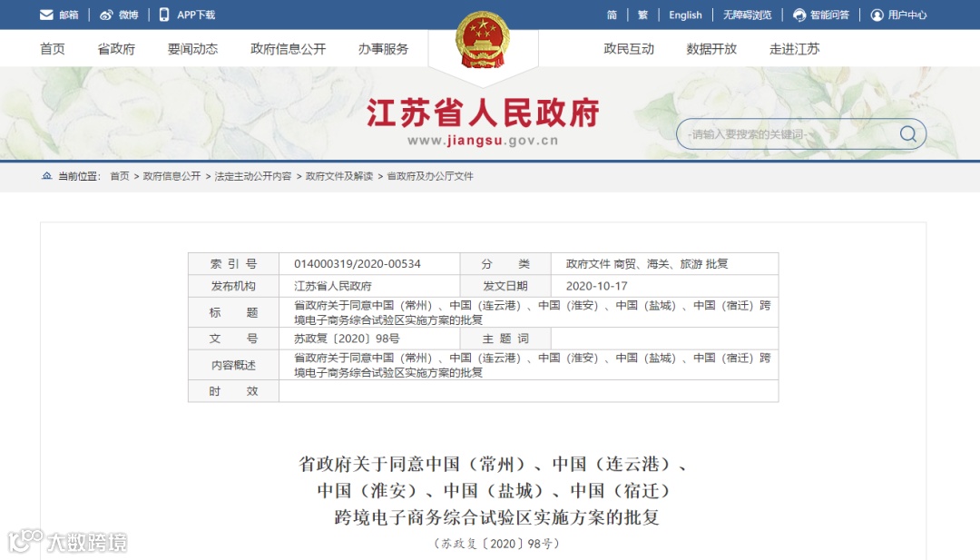The width and height of the screenshot is (980, 560).
Task: Open 用户中心 link
Action: click(x=906, y=15)
